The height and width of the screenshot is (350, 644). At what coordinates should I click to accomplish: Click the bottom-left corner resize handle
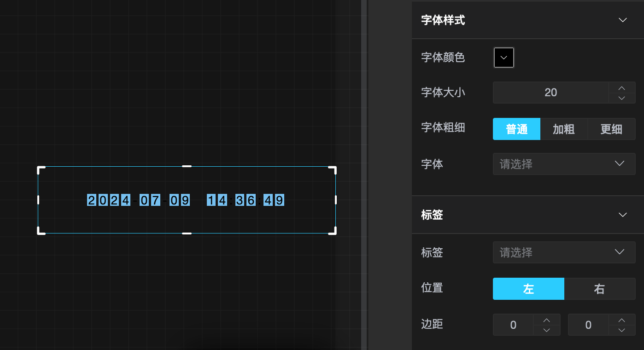tap(41, 231)
